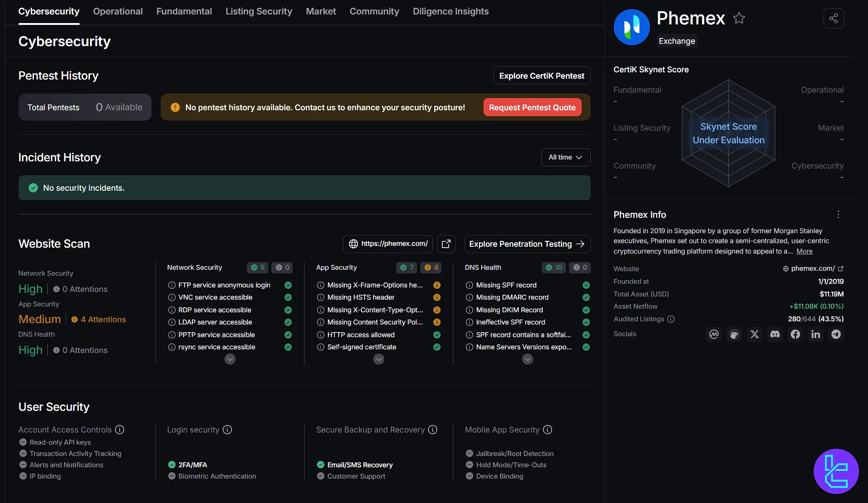Switch to the Diligence Insights tab

pyautogui.click(x=451, y=11)
